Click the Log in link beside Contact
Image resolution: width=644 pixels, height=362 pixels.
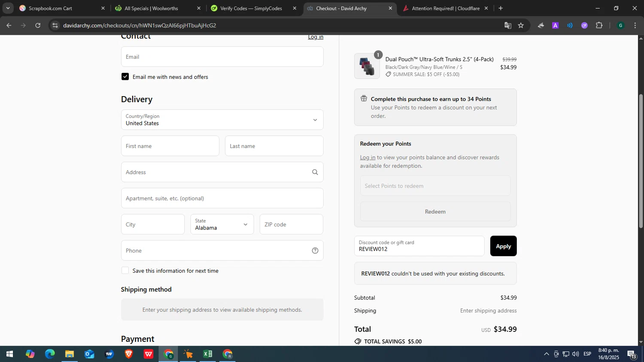pos(316,37)
